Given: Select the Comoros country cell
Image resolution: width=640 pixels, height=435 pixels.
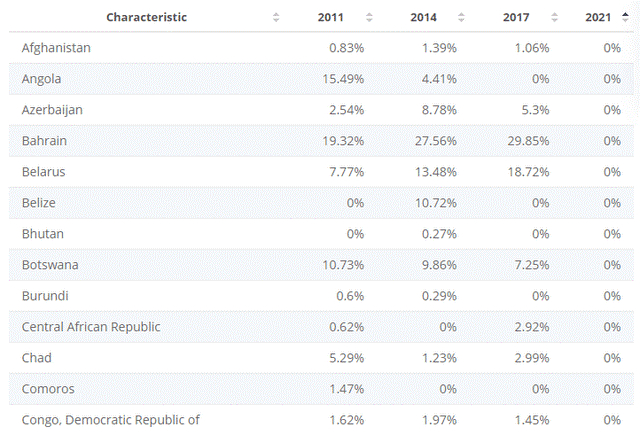Looking at the screenshot, I should pos(48,389).
